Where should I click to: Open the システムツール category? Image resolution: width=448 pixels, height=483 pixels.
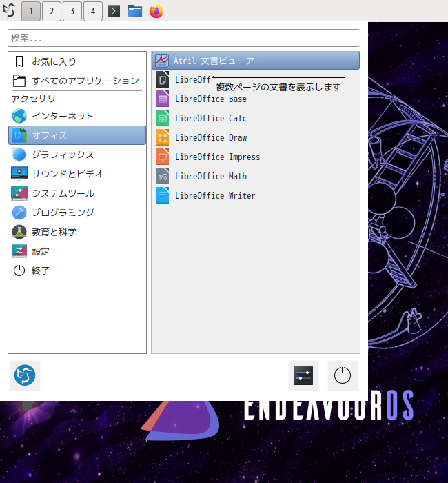77,193
